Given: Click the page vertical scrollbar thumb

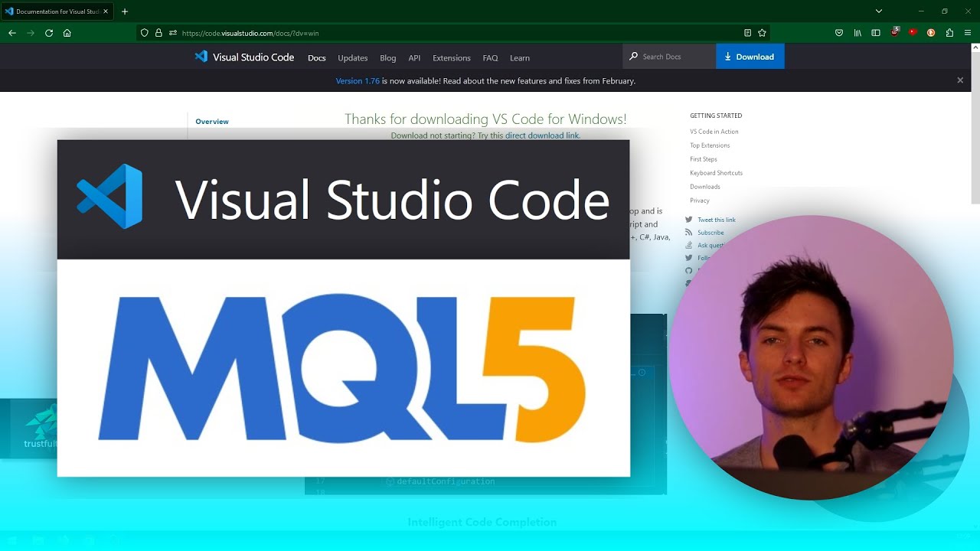Looking at the screenshot, I should point(975,126).
